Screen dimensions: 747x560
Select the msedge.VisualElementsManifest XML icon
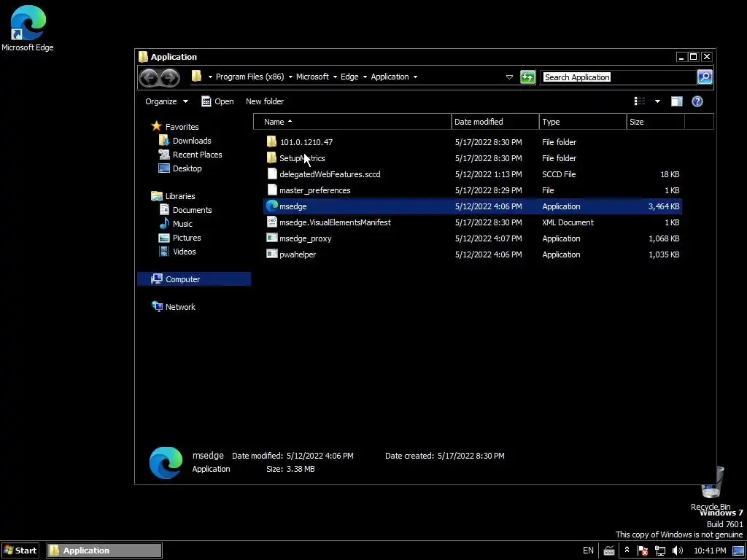point(272,222)
